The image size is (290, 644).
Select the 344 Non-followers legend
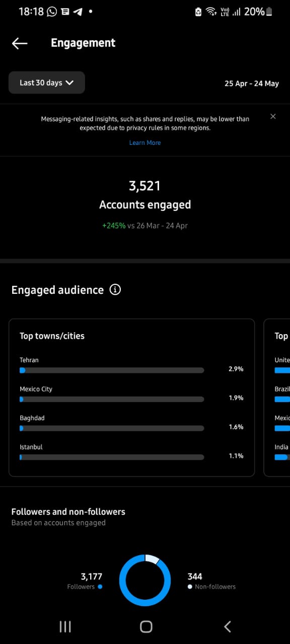(x=211, y=581)
